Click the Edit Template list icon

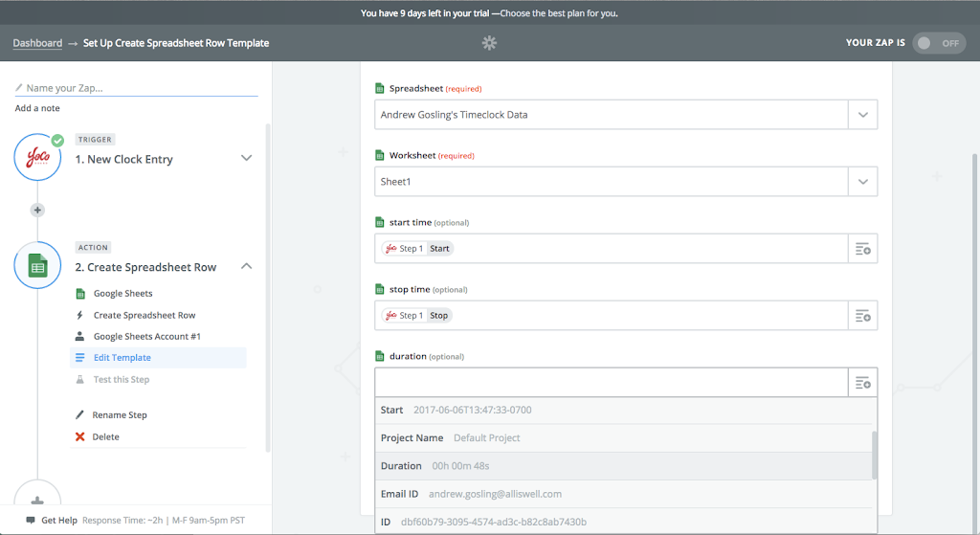[80, 358]
